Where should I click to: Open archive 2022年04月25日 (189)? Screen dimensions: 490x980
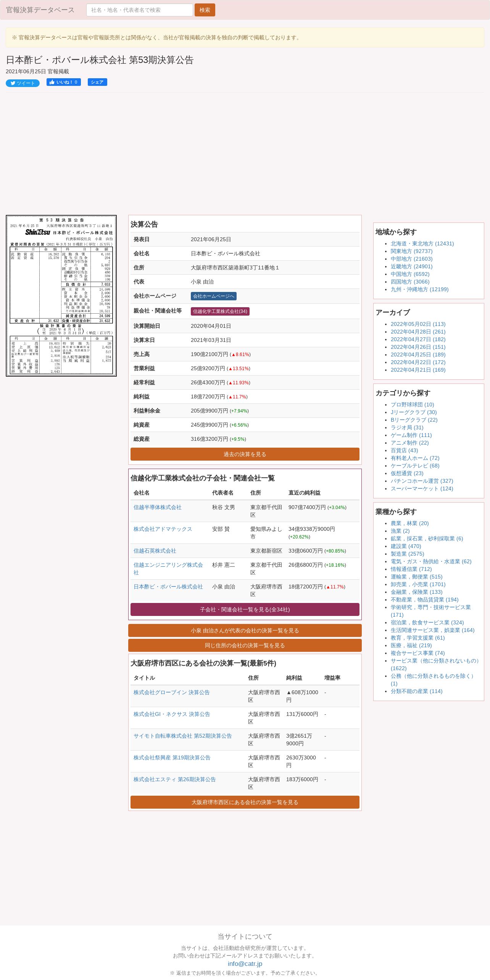(418, 355)
